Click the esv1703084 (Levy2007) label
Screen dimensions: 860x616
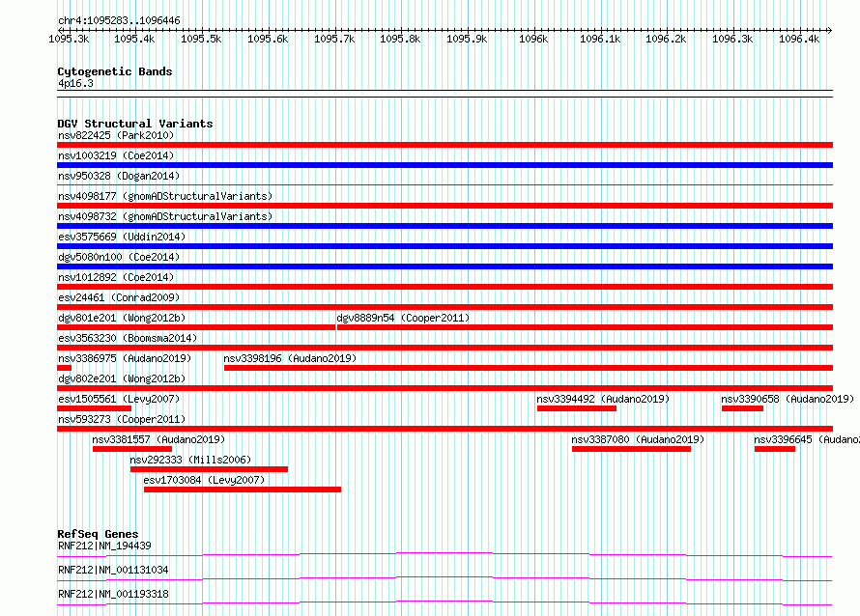(x=204, y=480)
